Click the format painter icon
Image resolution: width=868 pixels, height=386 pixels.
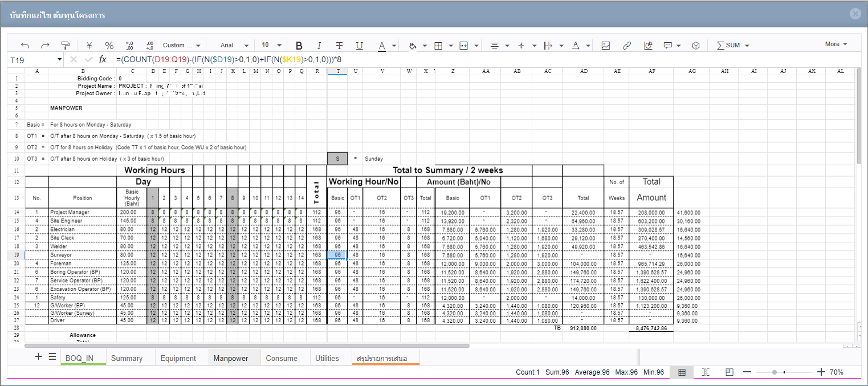66,46
